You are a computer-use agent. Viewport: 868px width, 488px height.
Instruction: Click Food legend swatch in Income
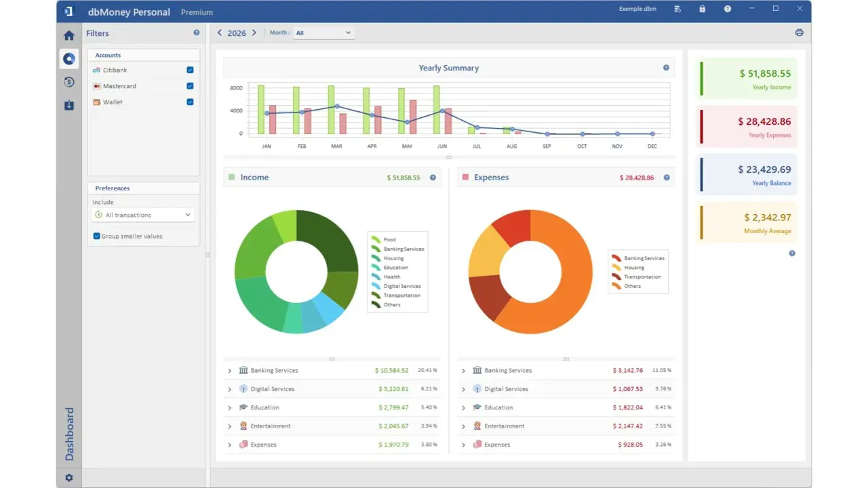[x=375, y=239]
